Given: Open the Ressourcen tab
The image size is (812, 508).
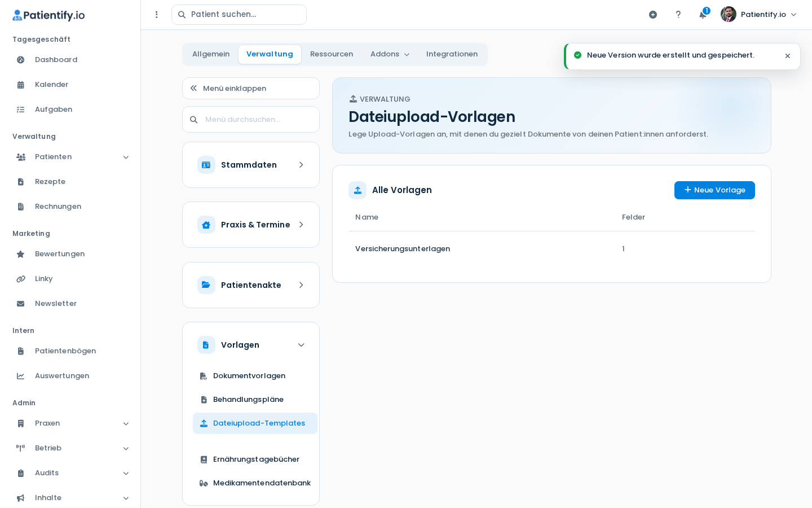Looking at the screenshot, I should point(332,54).
